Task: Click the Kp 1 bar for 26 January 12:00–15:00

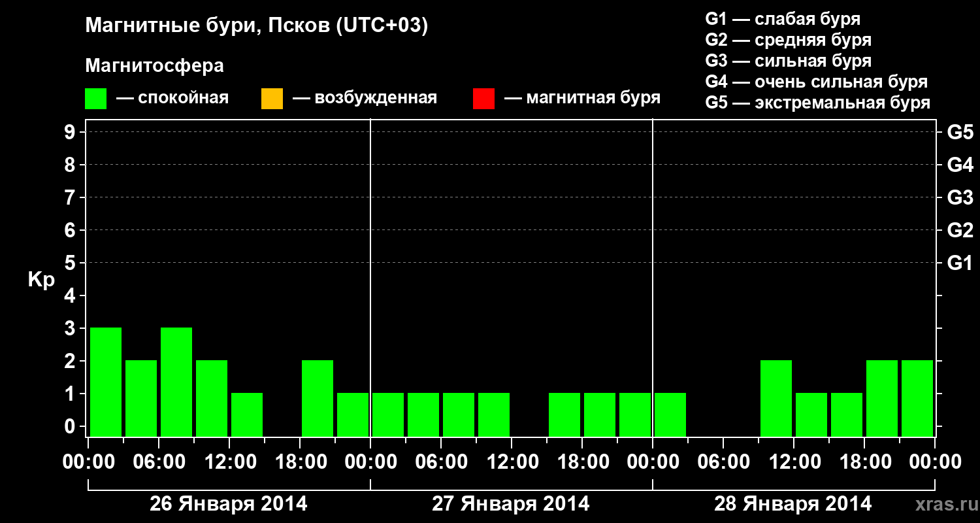Action: tap(247, 414)
